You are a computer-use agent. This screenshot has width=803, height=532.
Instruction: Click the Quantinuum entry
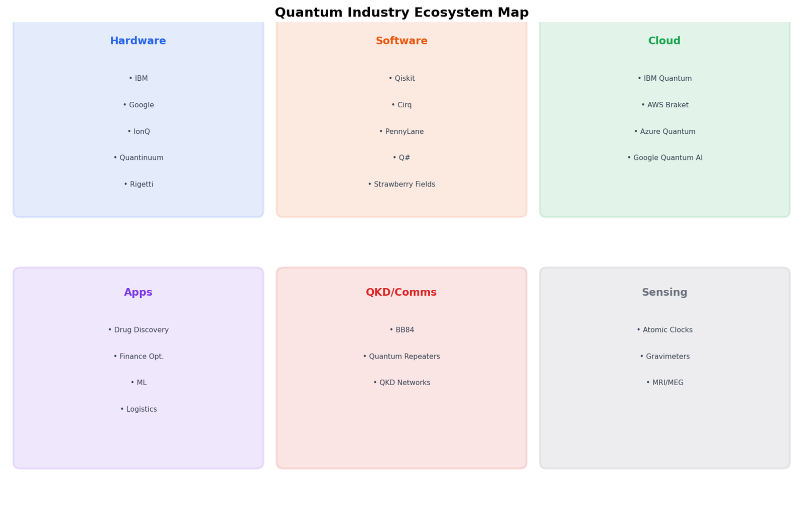138,158
